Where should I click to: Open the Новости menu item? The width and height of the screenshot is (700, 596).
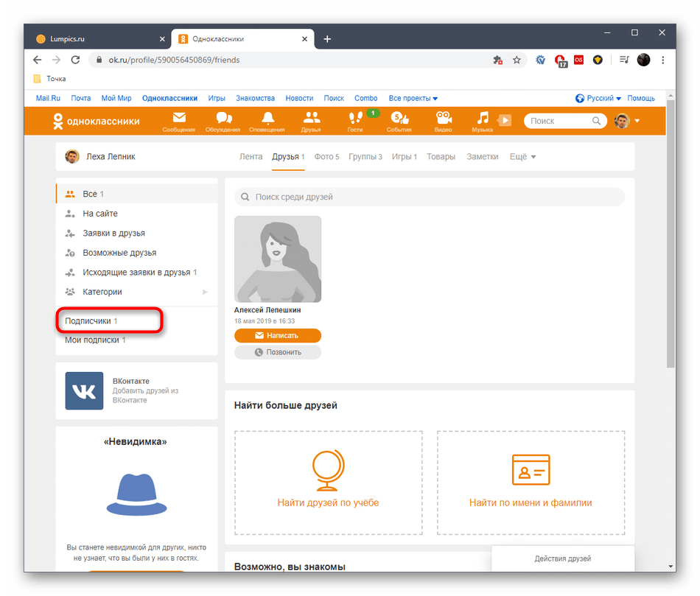(x=299, y=97)
